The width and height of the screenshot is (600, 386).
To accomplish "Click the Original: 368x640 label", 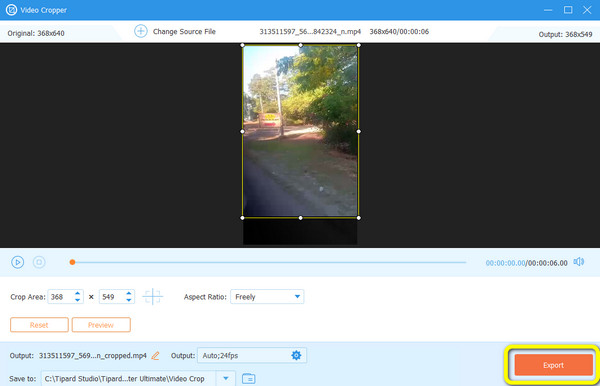I will click(36, 33).
